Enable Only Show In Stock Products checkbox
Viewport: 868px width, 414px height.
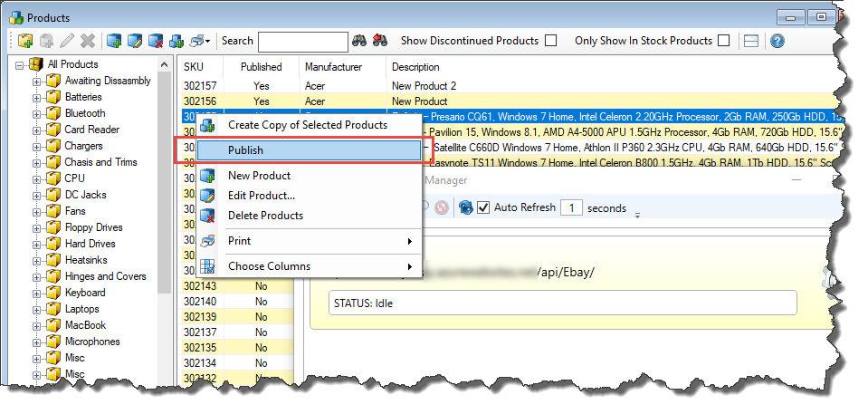tap(723, 41)
